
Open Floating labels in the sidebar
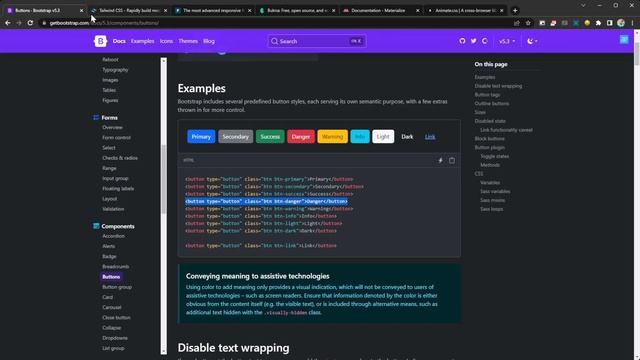coord(118,189)
